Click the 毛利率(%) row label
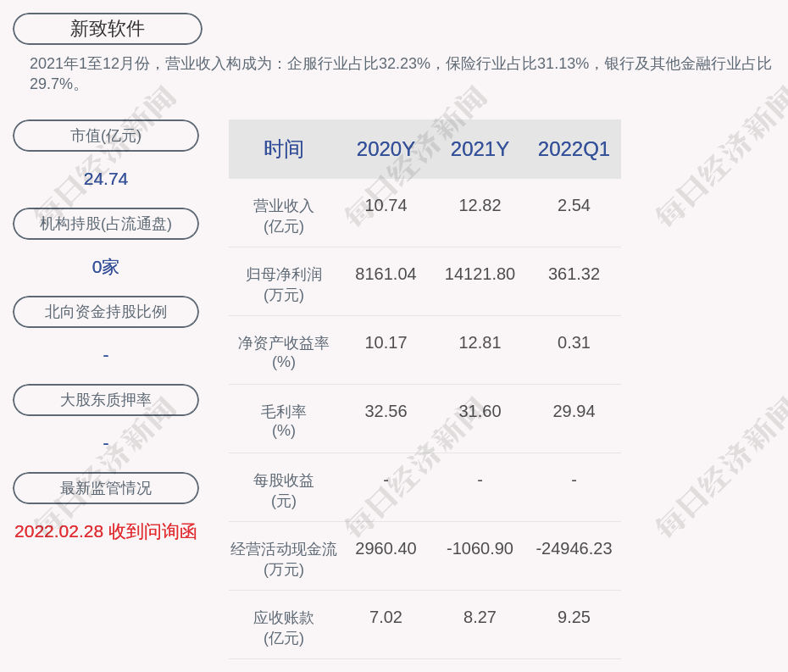788x672 pixels. point(284,421)
